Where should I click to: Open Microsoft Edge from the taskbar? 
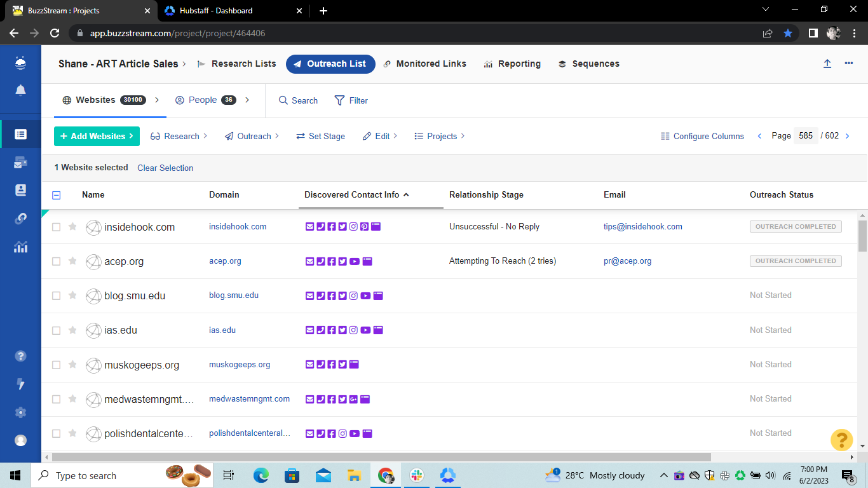click(x=261, y=475)
